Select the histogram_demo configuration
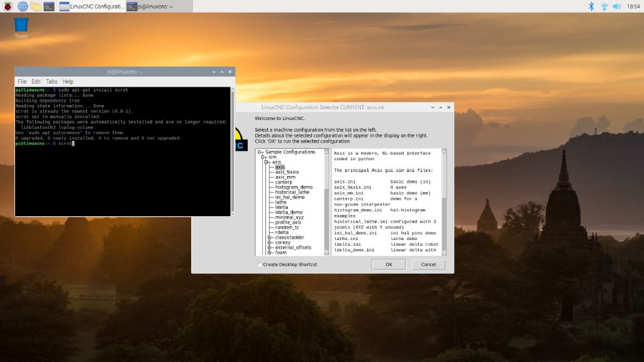The height and width of the screenshot is (362, 644). coord(294,187)
